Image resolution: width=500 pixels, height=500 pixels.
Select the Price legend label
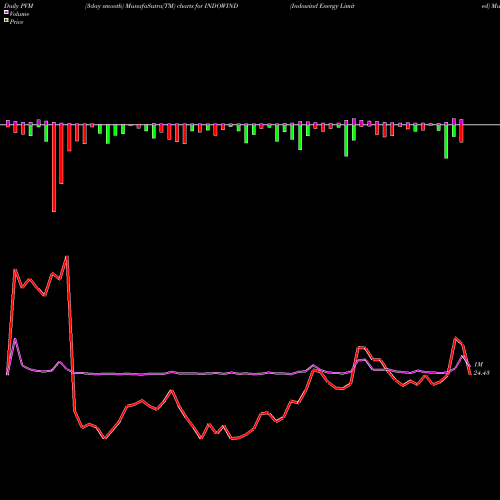tap(16, 22)
